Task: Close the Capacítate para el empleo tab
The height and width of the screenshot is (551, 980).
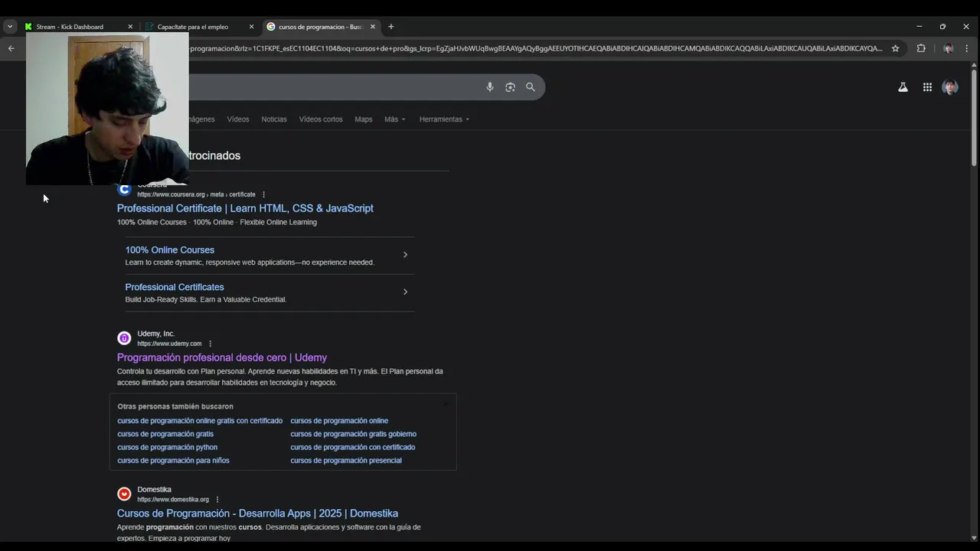Action: coord(251,27)
